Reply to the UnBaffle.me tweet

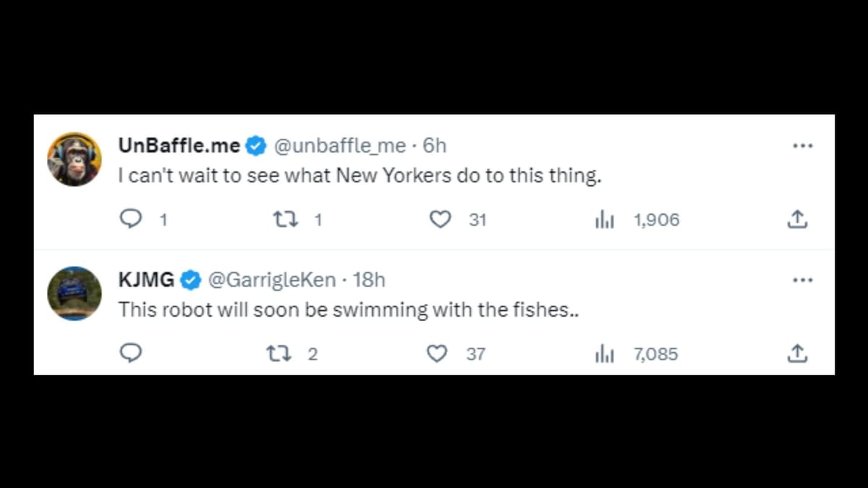130,219
